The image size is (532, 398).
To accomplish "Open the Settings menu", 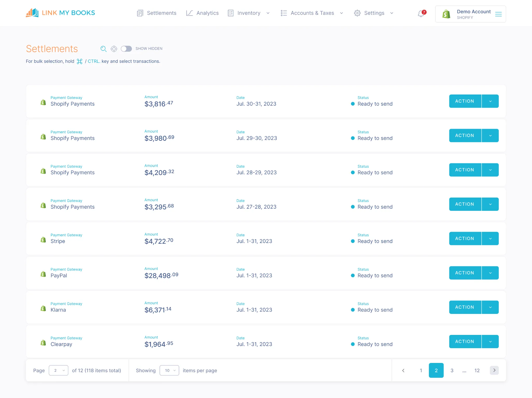I will [374, 13].
